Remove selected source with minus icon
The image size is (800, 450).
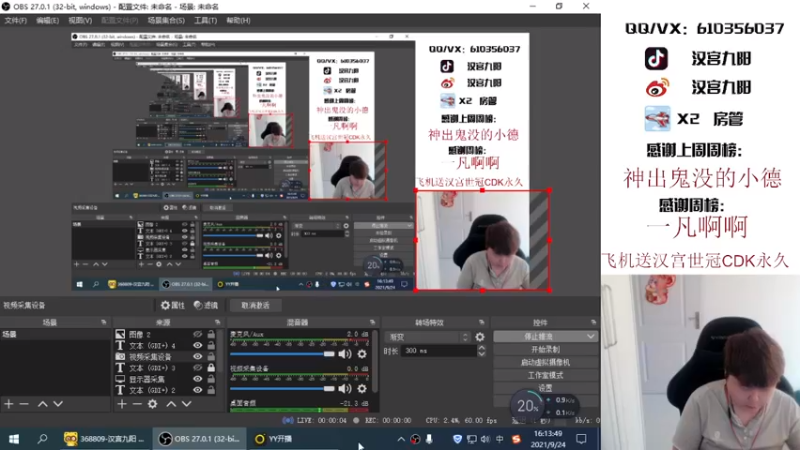[137, 404]
